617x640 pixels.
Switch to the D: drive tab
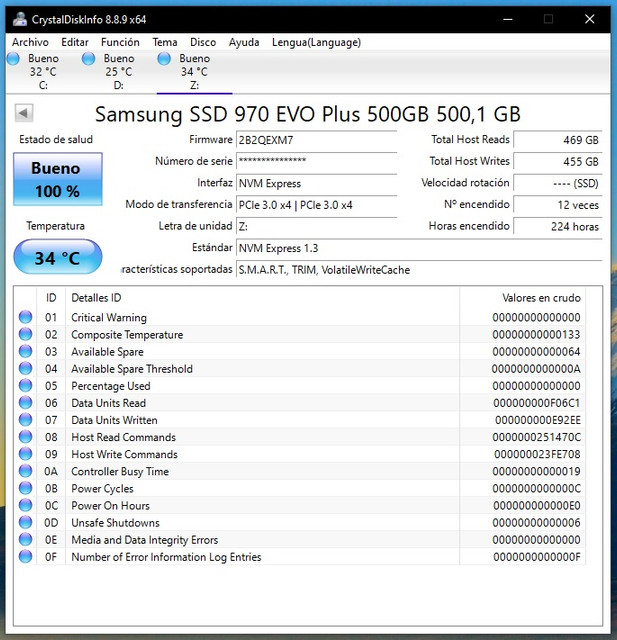click(x=118, y=72)
